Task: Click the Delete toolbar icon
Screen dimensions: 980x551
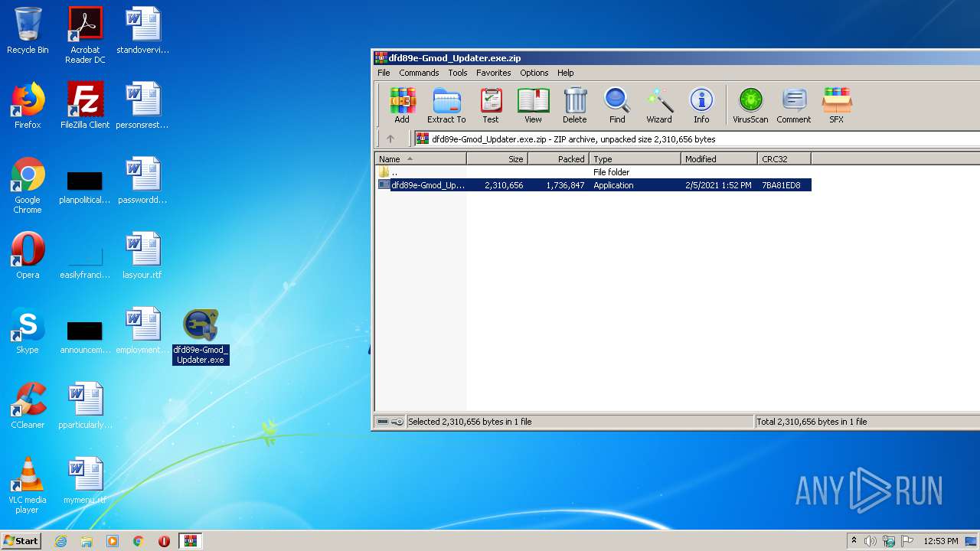Action: point(575,106)
